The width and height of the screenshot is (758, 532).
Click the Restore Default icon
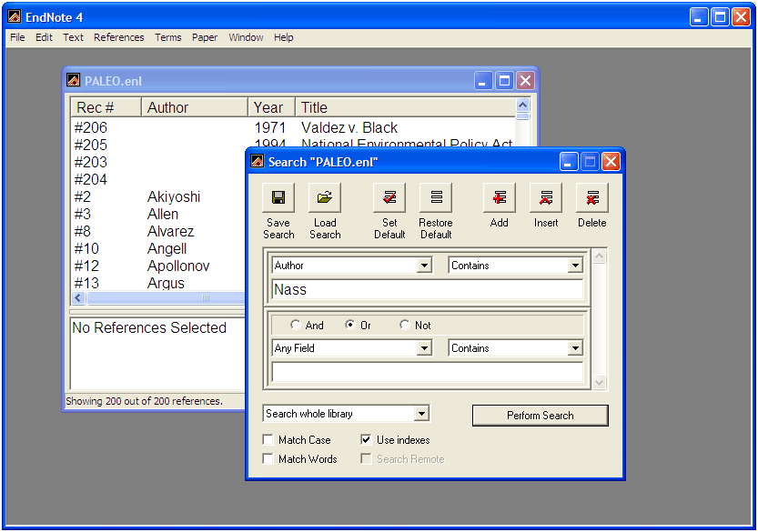(x=436, y=197)
